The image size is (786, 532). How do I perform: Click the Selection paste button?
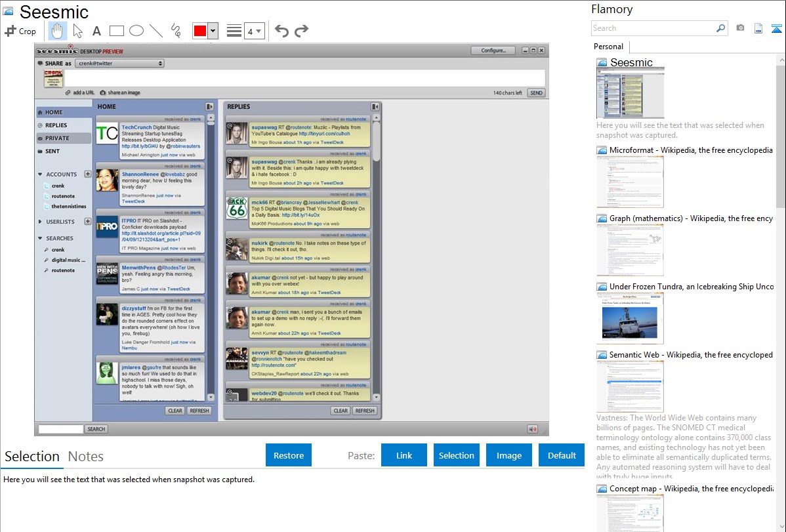[457, 455]
